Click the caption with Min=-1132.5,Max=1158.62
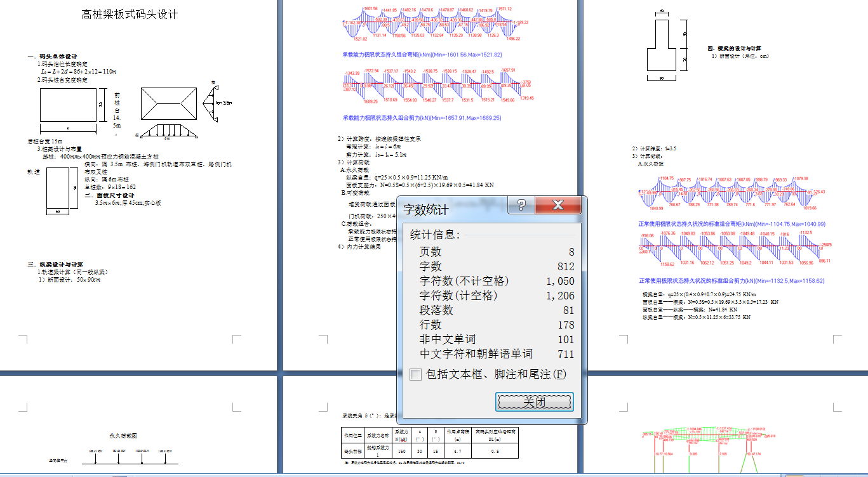 pos(731,280)
